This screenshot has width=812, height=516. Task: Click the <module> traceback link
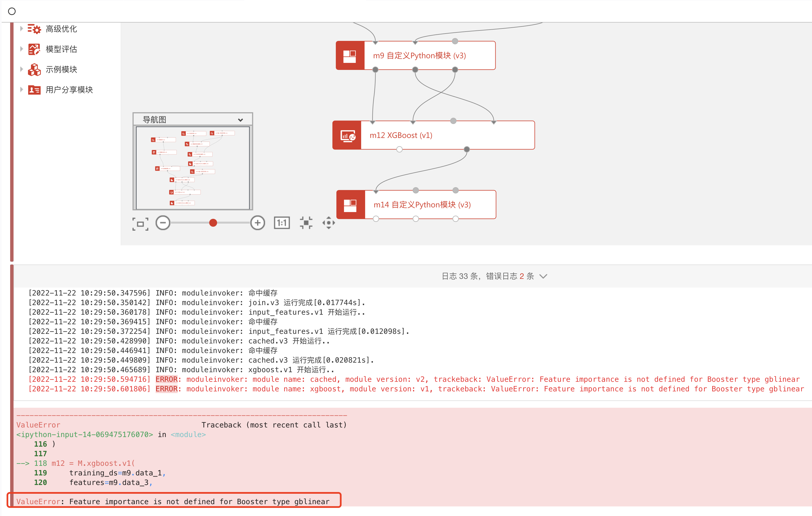[x=188, y=435]
